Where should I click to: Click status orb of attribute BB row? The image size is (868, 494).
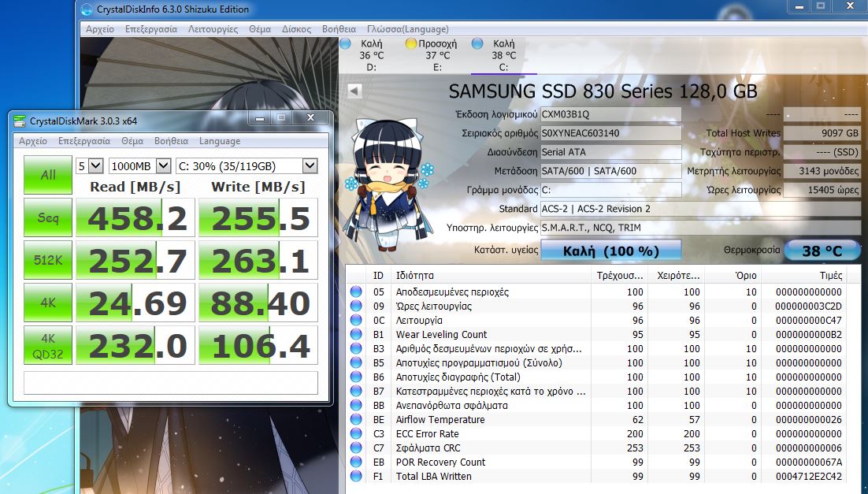[x=356, y=405]
